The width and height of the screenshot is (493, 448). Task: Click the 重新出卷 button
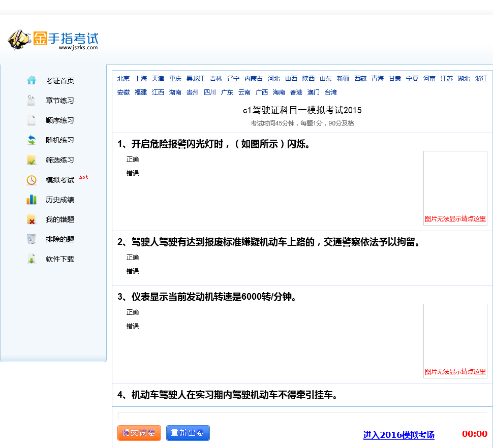[188, 433]
